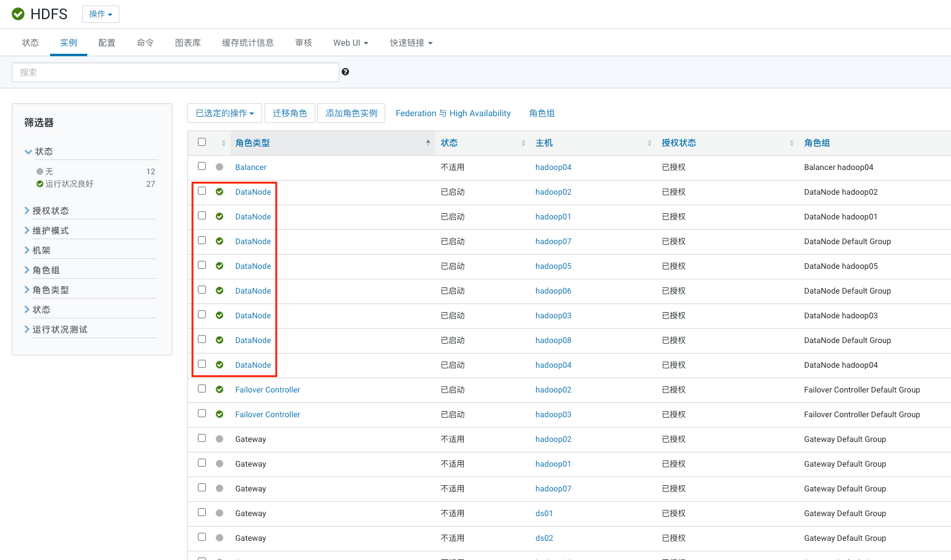Click the 添加角色实例 button

[x=351, y=113]
